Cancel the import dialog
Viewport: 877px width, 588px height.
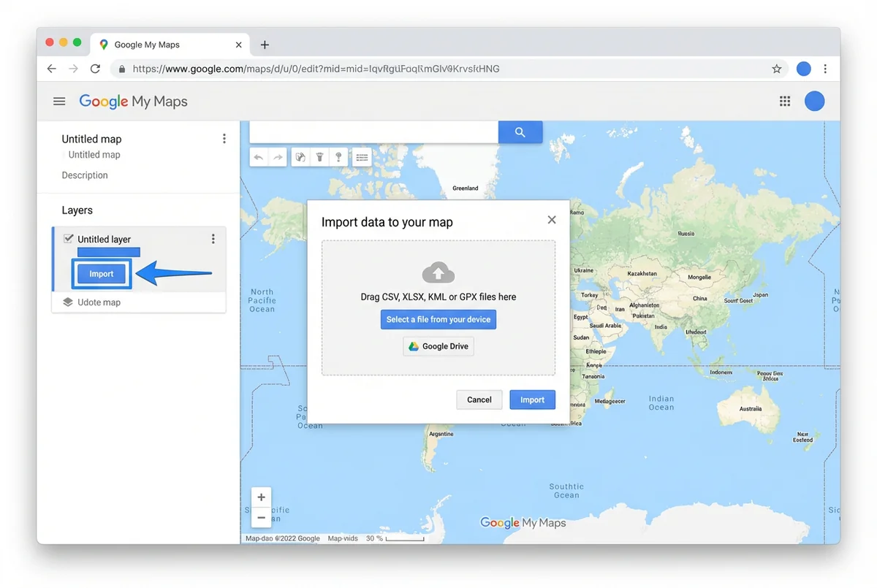click(479, 400)
